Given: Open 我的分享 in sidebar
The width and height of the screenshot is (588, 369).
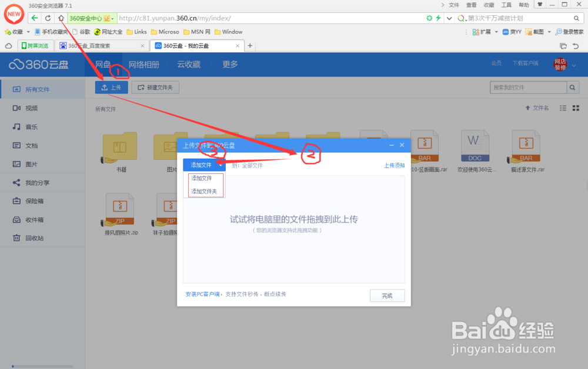Looking at the screenshot, I should tap(43, 182).
